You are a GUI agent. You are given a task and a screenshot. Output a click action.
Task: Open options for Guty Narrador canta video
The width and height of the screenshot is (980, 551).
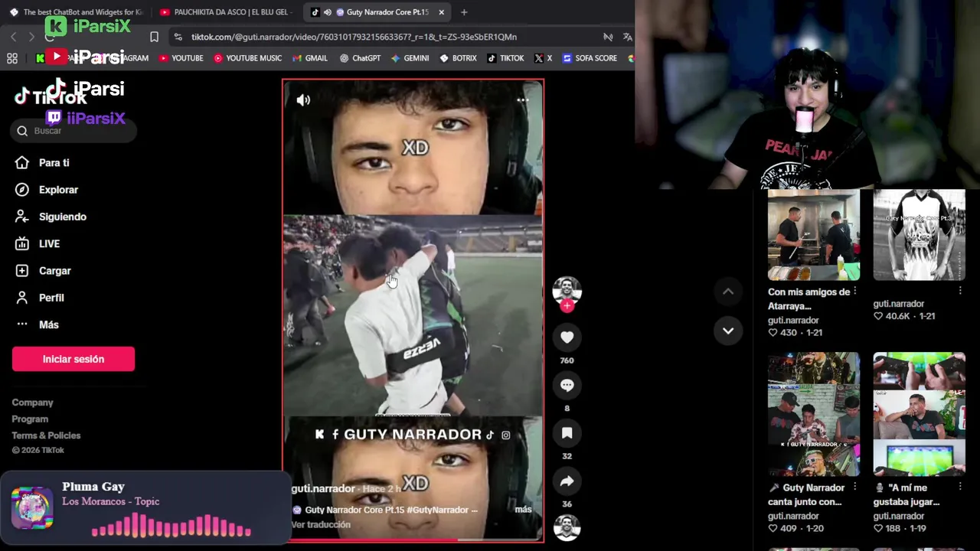pyautogui.click(x=855, y=487)
